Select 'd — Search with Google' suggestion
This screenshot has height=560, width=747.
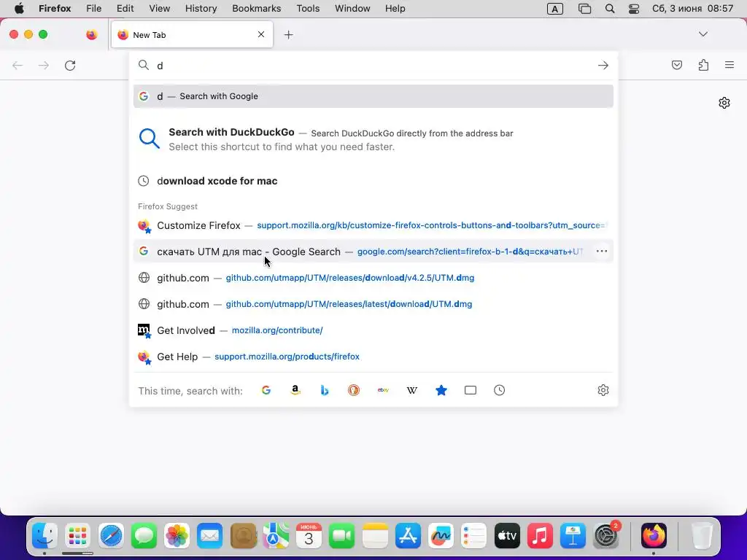click(373, 96)
